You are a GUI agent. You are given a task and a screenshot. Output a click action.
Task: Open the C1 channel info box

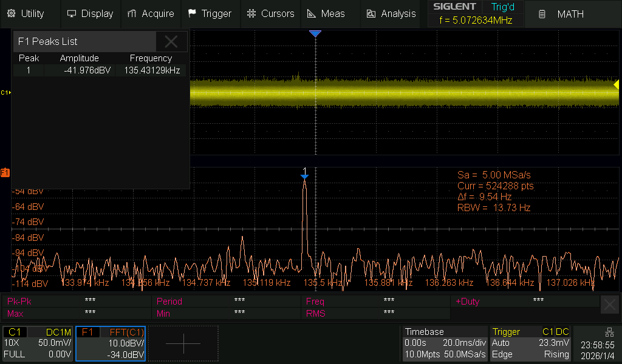tap(38, 343)
